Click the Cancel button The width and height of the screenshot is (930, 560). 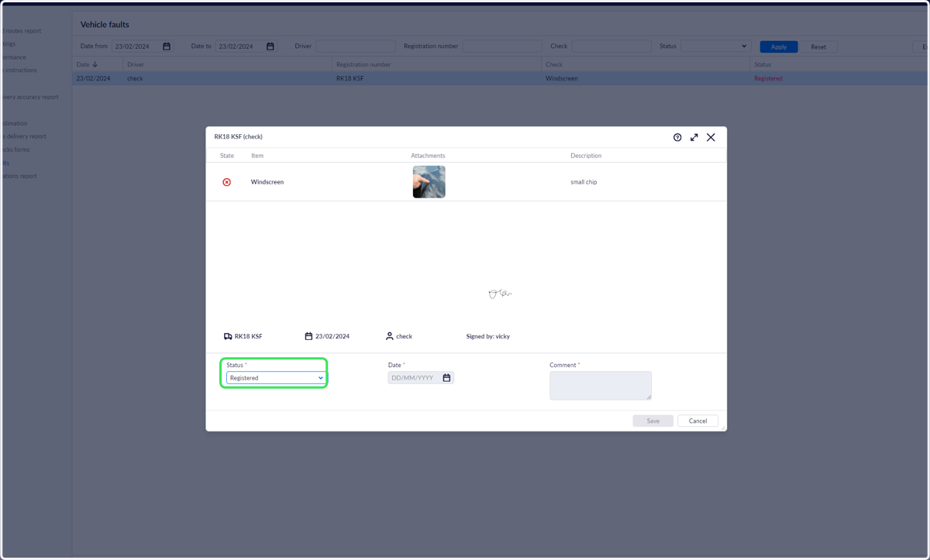click(697, 421)
